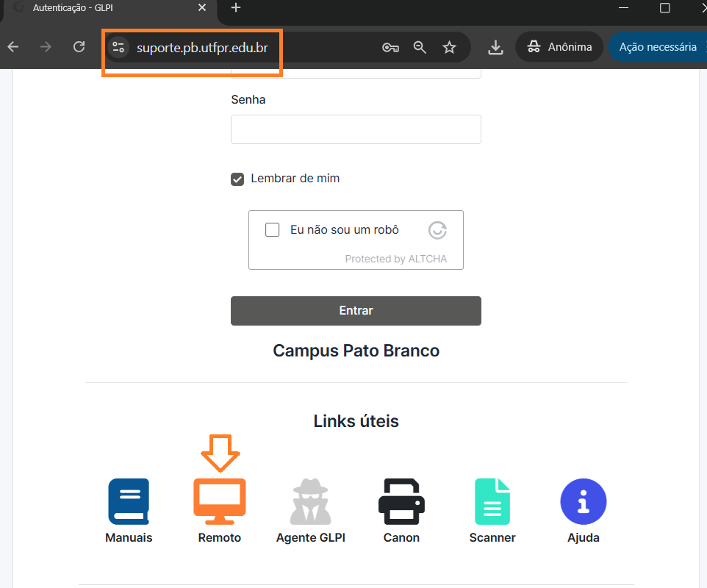Click the zoom magnifier in address bar
707x588 pixels.
(420, 47)
